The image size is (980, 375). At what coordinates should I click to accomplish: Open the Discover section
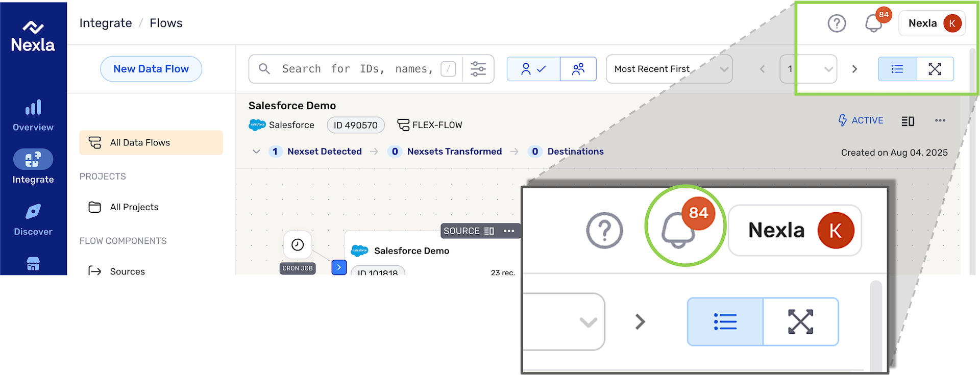(x=33, y=220)
